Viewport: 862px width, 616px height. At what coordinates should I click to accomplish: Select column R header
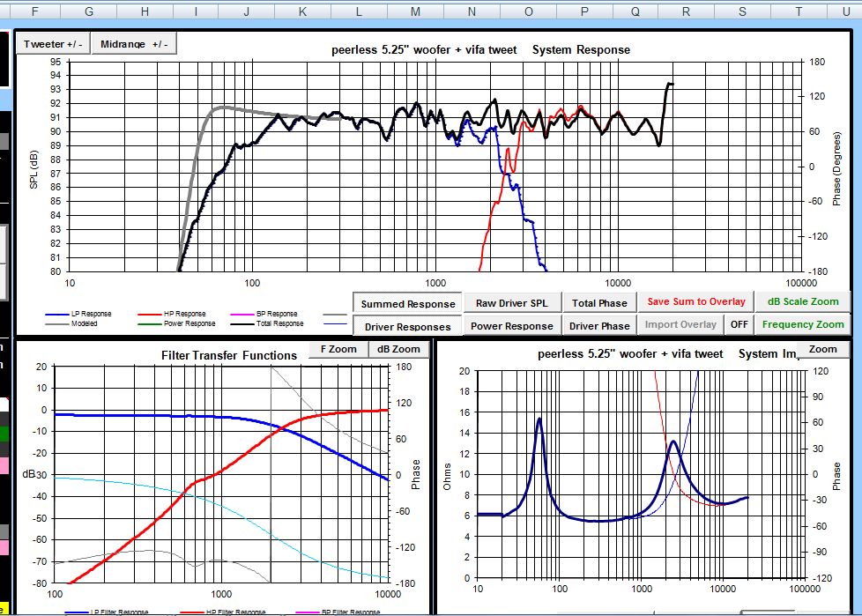tap(686, 11)
